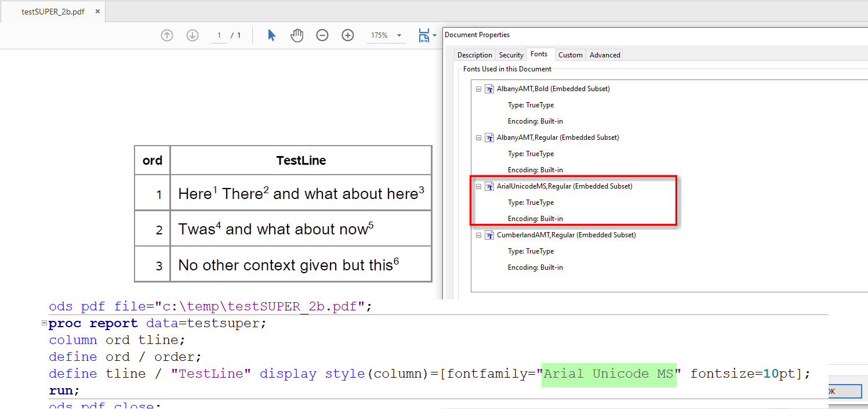This screenshot has width=868, height=409.
Task: Select the arrow selection tool
Action: (271, 35)
